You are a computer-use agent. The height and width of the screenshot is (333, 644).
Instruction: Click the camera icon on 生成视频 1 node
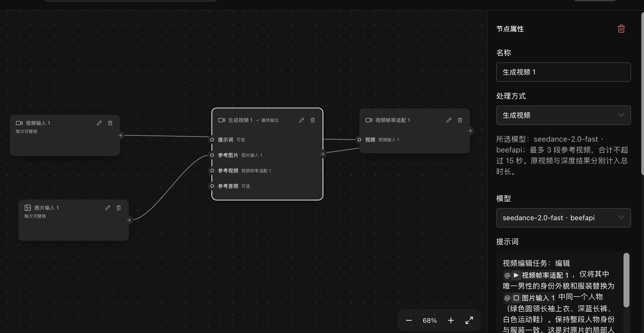click(222, 120)
